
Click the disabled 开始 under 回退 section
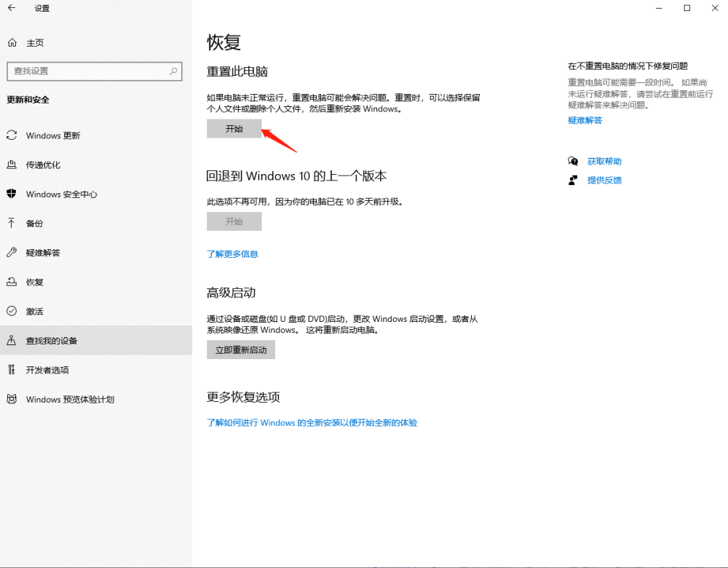[x=234, y=221]
